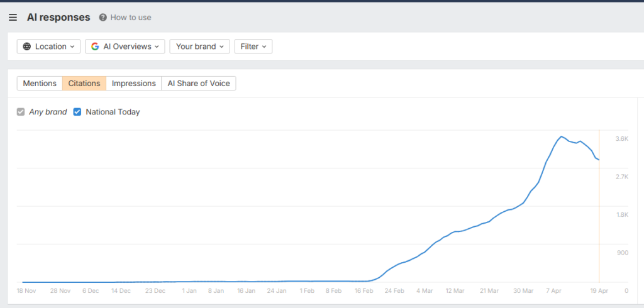
Task: Click the 16 Feb date axis label
Action: [x=363, y=291]
